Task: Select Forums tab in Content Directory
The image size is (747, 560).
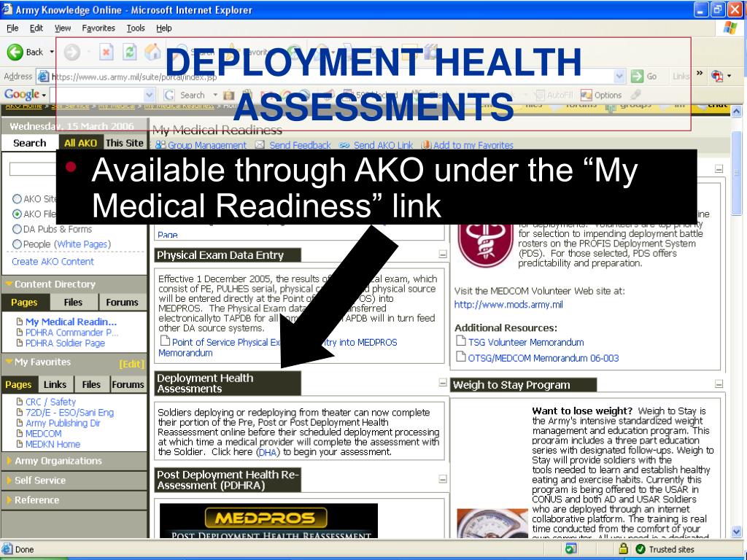Action: tap(122, 303)
